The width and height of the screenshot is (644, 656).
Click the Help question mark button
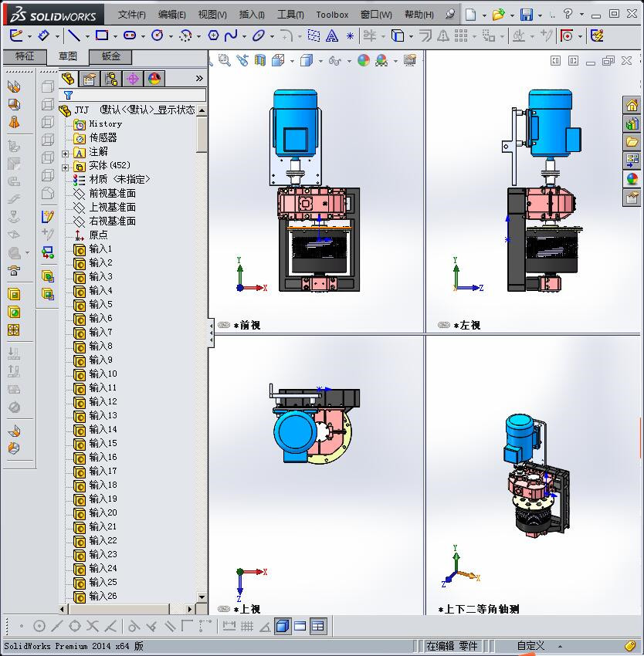(x=569, y=14)
